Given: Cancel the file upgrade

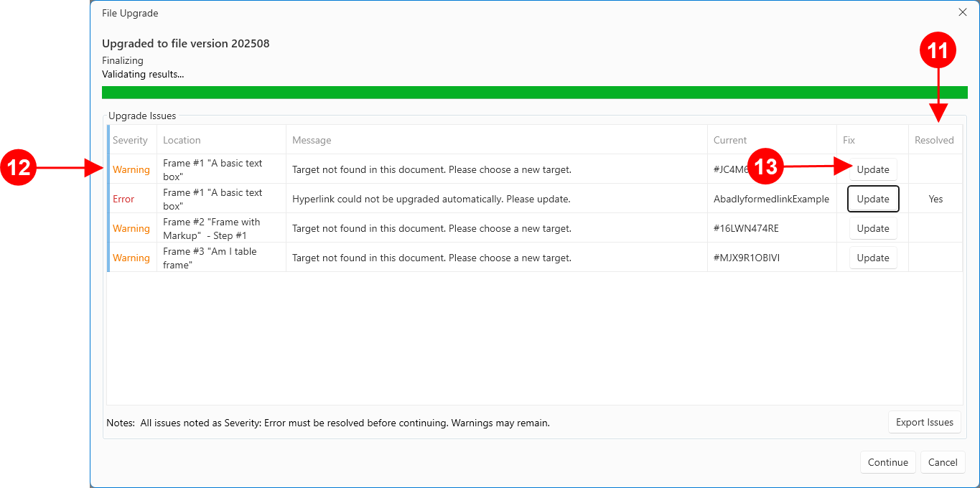Looking at the screenshot, I should click(942, 462).
